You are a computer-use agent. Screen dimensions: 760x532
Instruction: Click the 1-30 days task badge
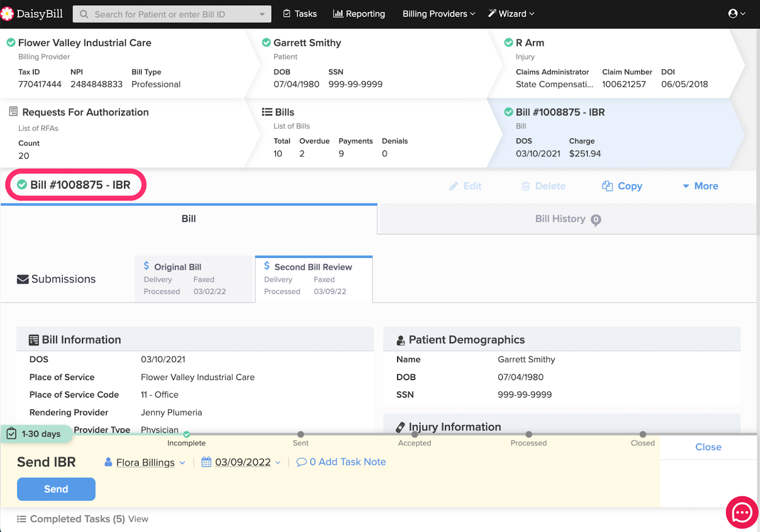click(36, 434)
